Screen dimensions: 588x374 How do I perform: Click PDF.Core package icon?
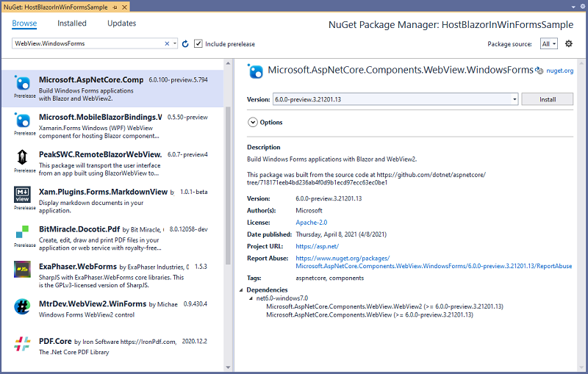click(22, 344)
